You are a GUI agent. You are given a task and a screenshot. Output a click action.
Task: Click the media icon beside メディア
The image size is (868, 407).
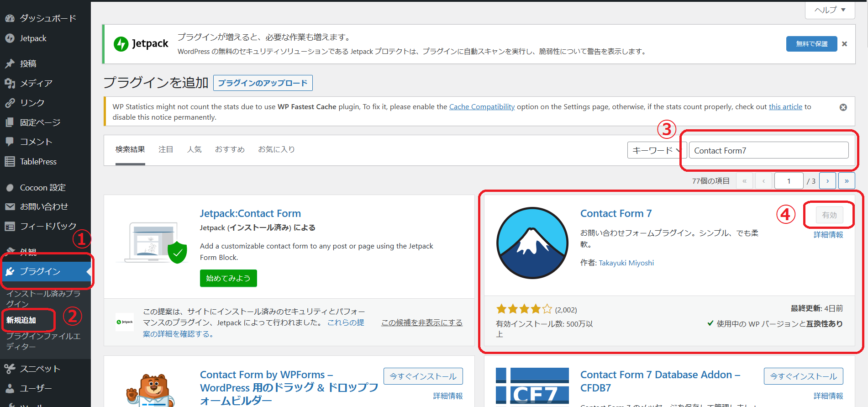tap(10, 83)
